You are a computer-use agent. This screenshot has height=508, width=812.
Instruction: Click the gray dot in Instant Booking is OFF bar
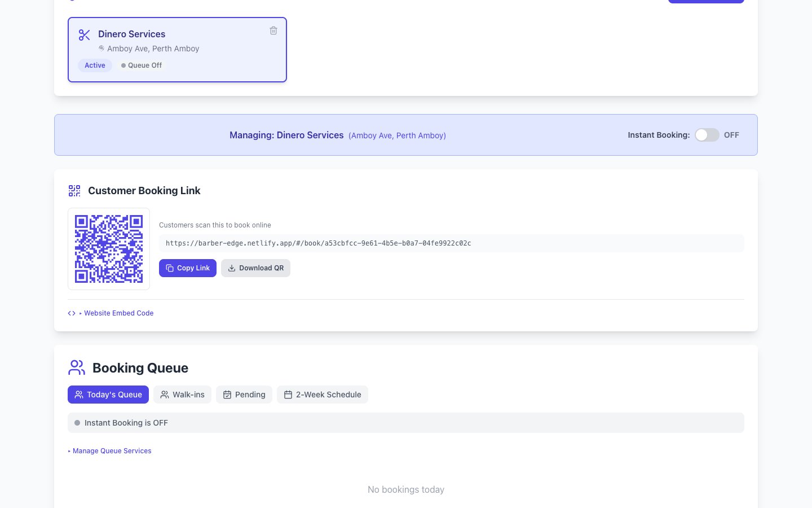click(x=77, y=422)
